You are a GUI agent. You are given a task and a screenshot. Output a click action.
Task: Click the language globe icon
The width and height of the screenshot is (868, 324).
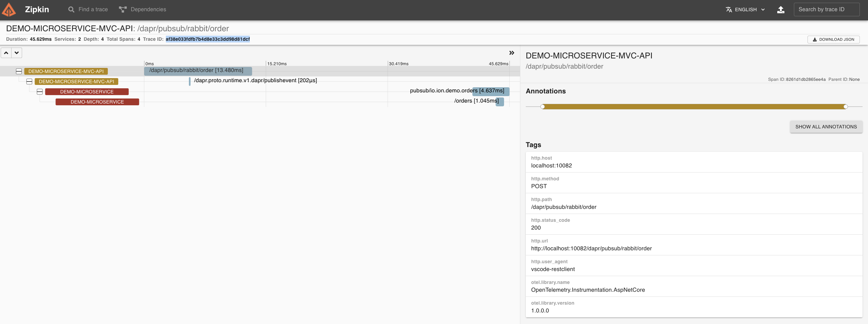tap(729, 9)
